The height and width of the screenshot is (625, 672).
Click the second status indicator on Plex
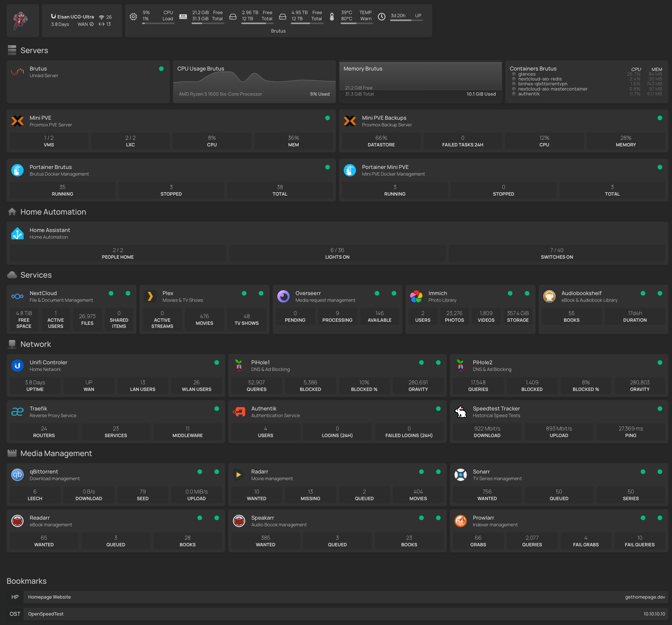(x=261, y=293)
